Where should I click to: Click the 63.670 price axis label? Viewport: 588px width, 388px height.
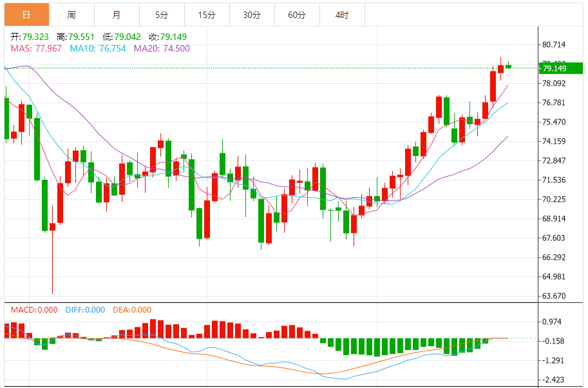point(554,296)
